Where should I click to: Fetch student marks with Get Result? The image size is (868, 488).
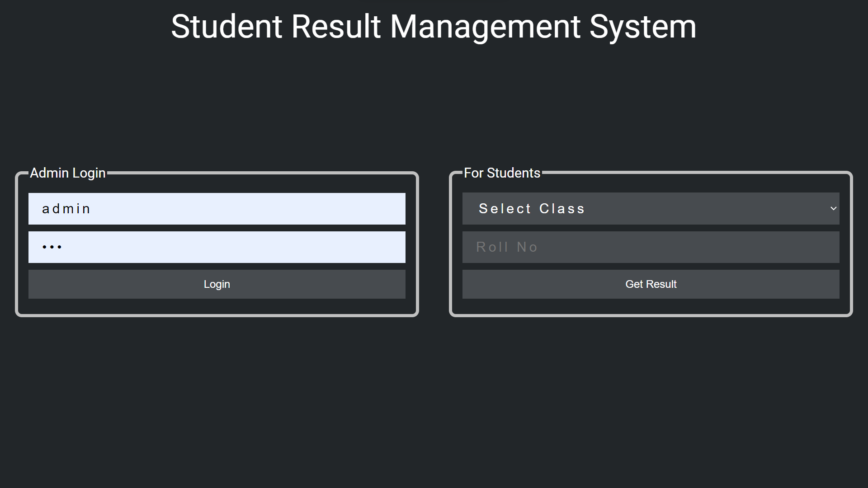[650, 284]
